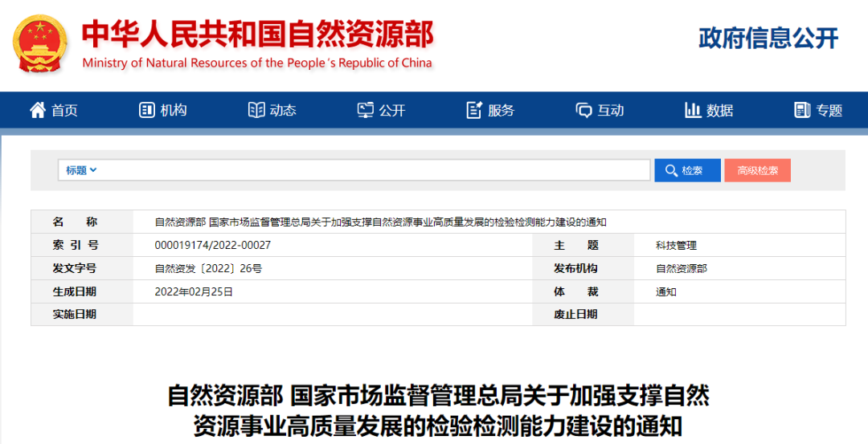Click the 互动 chat bubble icon
This screenshot has height=444, width=868.
pyautogui.click(x=584, y=111)
